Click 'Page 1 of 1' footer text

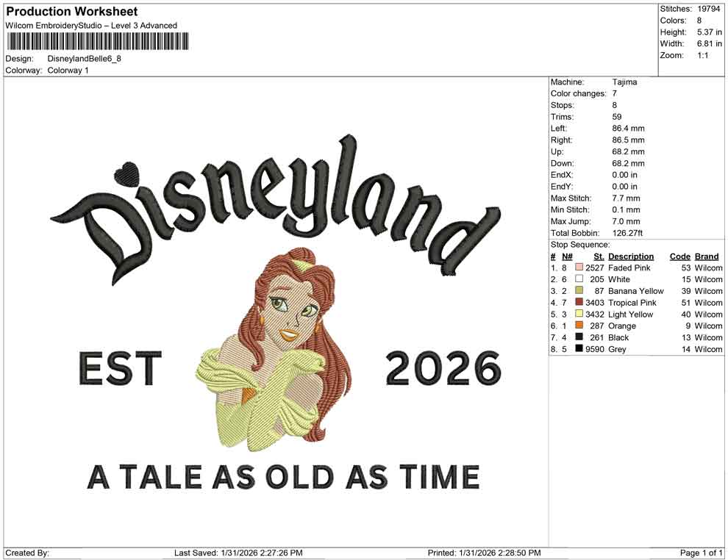(x=701, y=553)
